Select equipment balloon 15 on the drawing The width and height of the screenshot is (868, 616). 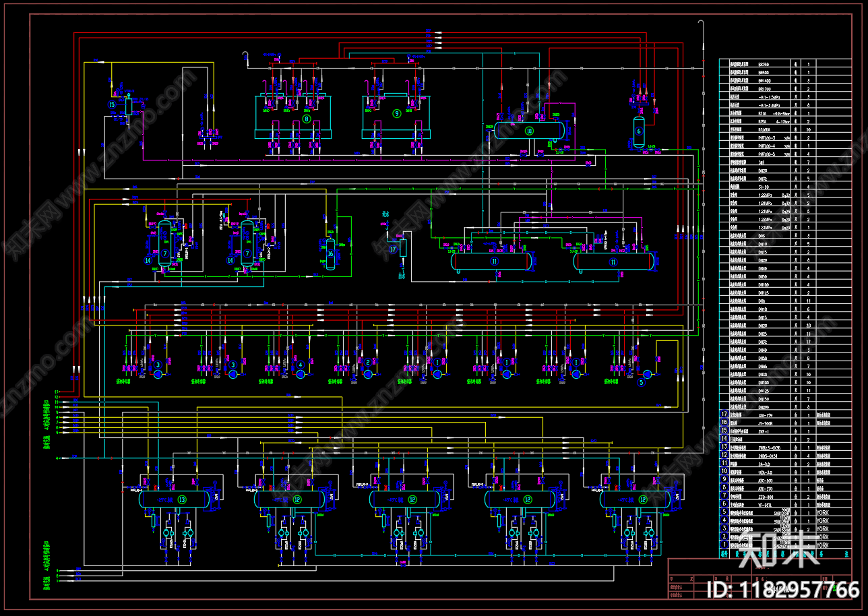(x=112, y=104)
